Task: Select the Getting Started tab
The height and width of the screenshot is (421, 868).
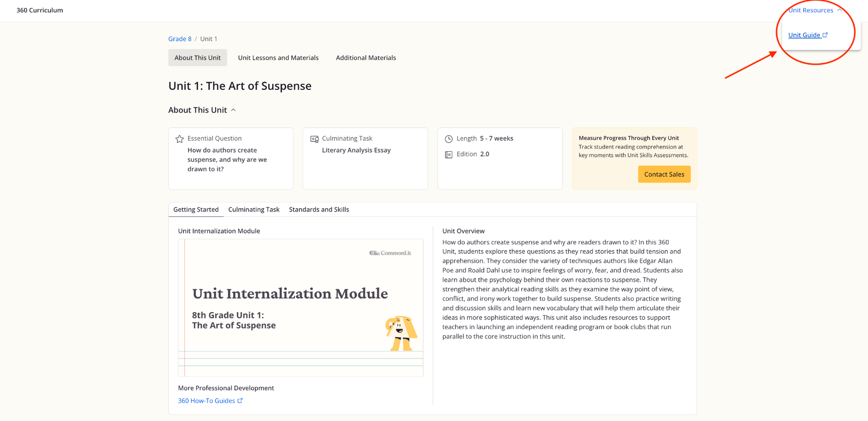Action: point(196,209)
